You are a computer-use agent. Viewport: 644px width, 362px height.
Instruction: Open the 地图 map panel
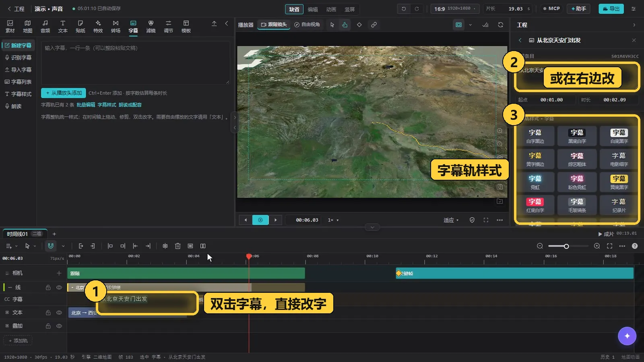tap(27, 27)
